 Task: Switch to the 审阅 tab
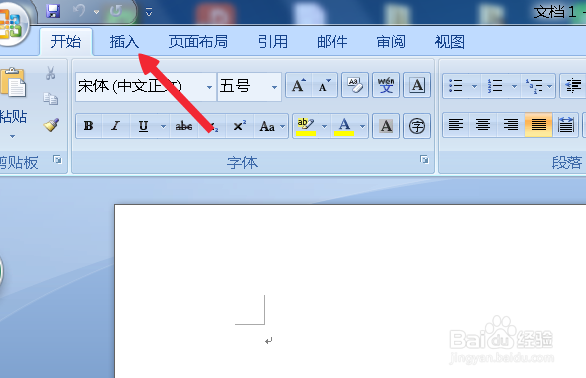(x=391, y=42)
